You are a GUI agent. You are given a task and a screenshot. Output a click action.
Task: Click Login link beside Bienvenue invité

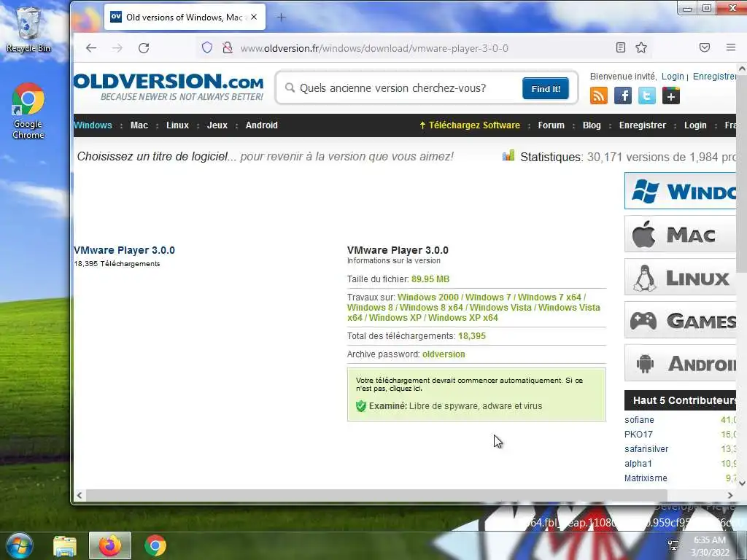pyautogui.click(x=673, y=76)
